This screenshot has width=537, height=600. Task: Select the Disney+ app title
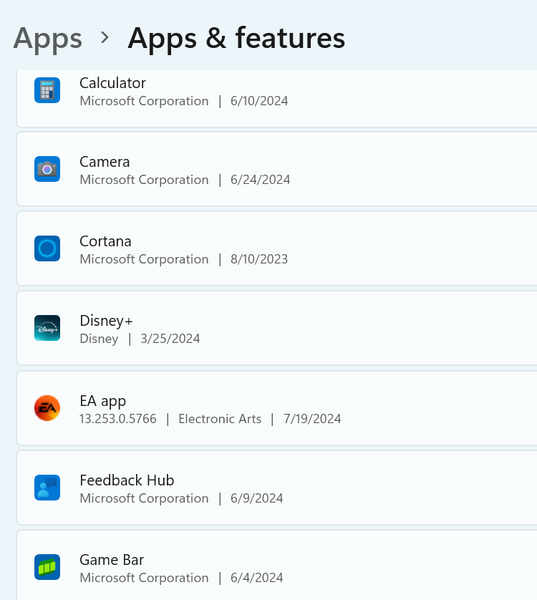click(x=106, y=321)
